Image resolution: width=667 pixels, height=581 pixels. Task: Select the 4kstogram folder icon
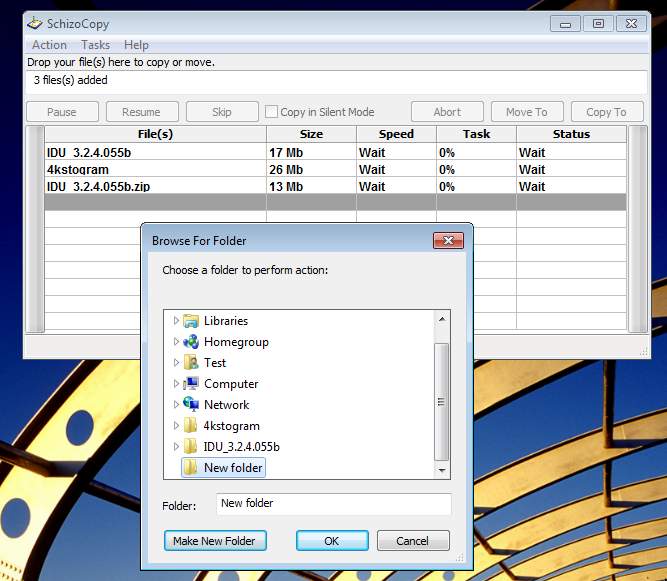[190, 426]
